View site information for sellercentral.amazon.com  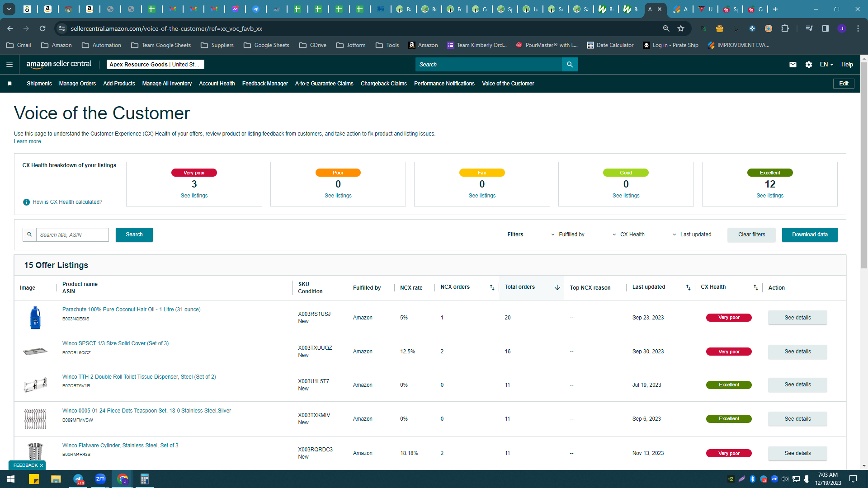click(x=62, y=28)
